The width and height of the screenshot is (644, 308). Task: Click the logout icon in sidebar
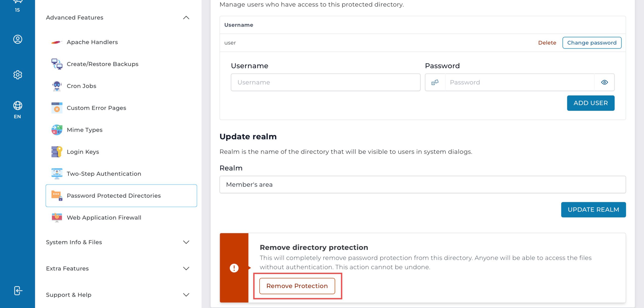point(18,291)
